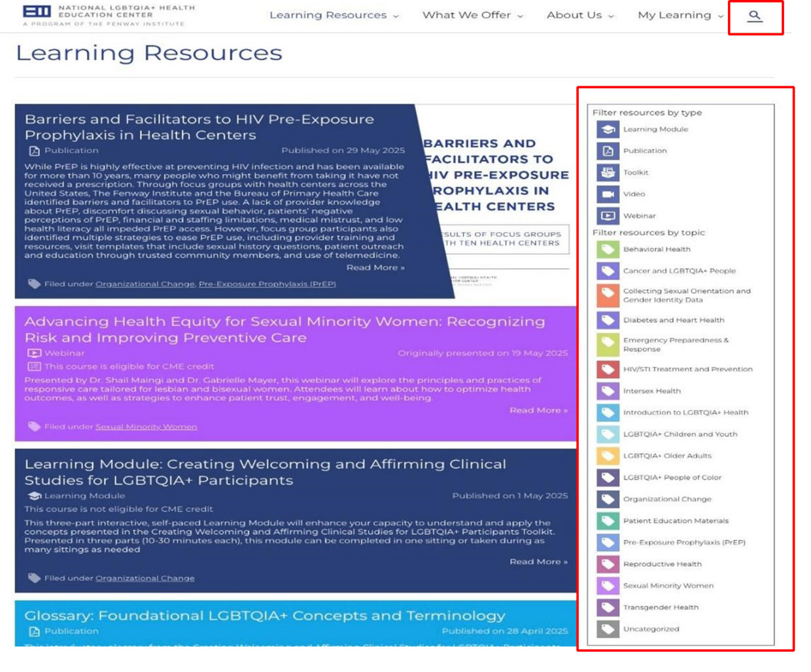Select the LGBTQIA+ Older Adults tag icon
Screen dimensions: 811x672
608,456
